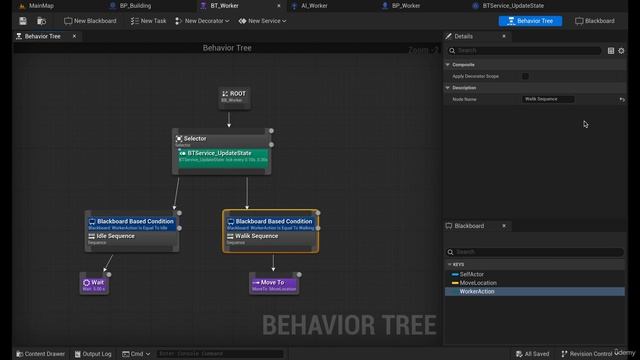Click the ROOT node icon
The width and height of the screenshot is (640, 360).
(x=225, y=94)
